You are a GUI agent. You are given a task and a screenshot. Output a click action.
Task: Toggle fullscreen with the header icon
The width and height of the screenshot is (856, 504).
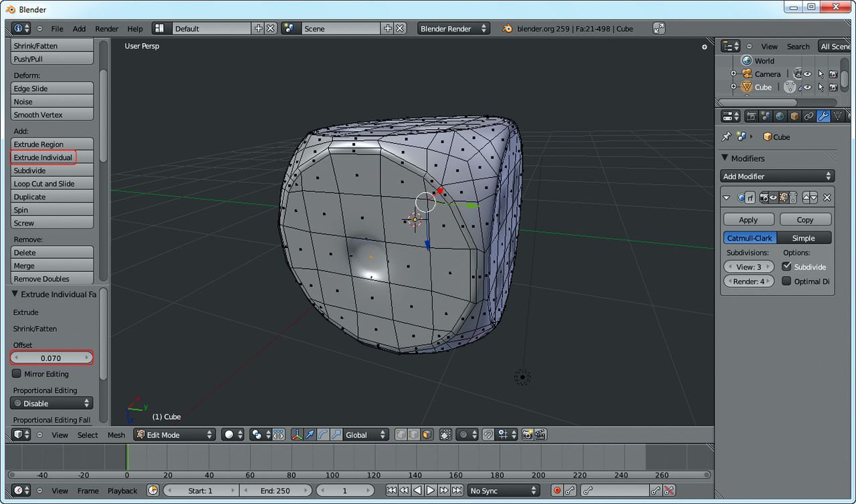point(659,28)
